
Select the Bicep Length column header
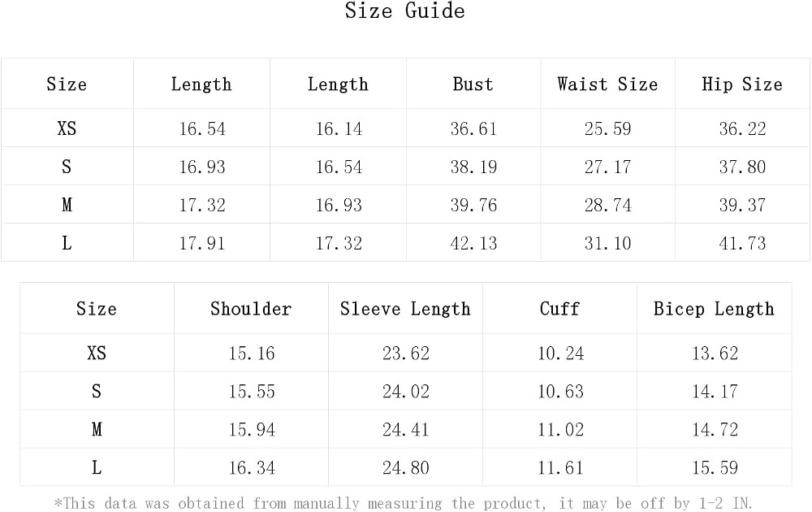pyautogui.click(x=714, y=309)
